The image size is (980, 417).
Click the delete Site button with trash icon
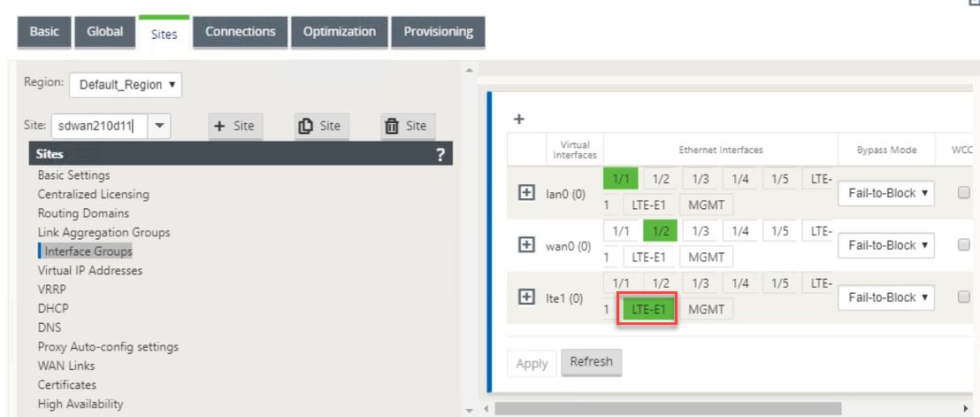click(x=408, y=126)
